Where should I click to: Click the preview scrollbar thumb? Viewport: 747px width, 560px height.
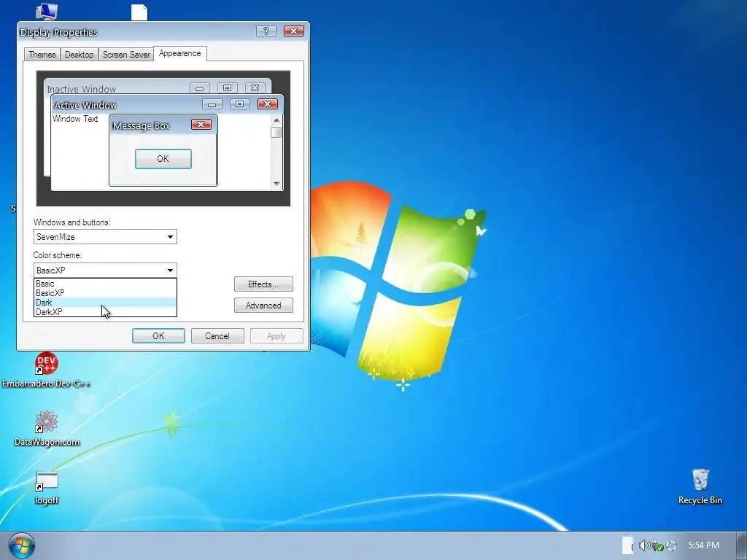pos(276,132)
